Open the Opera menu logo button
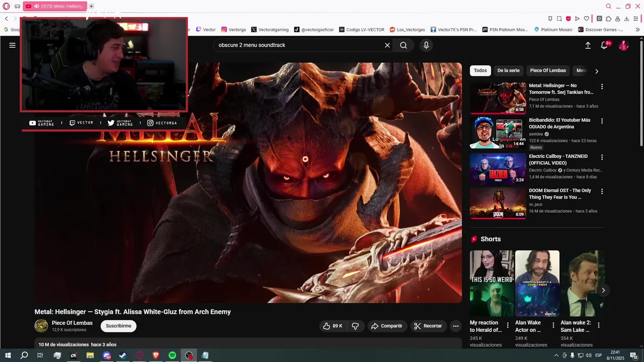 [6, 6]
